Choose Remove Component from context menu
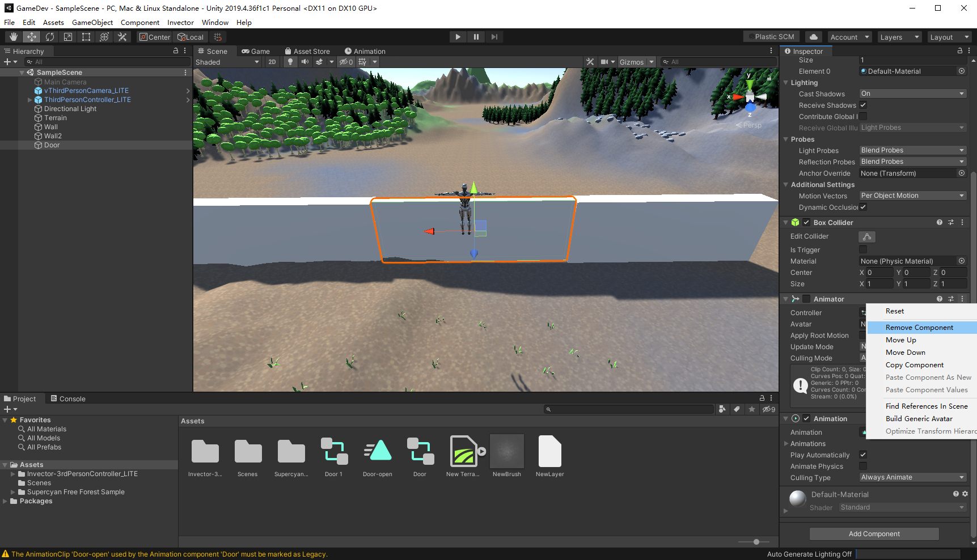 pyautogui.click(x=919, y=328)
